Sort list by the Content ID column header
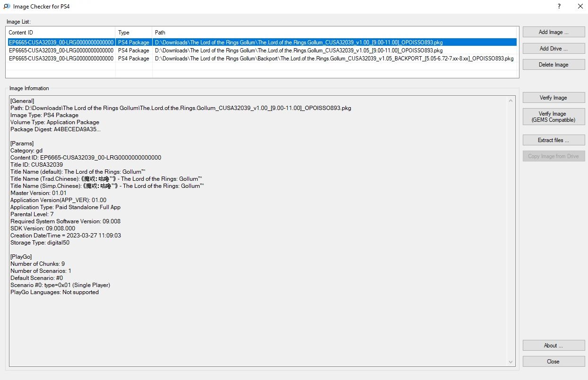The height and width of the screenshot is (380, 588). click(x=61, y=33)
